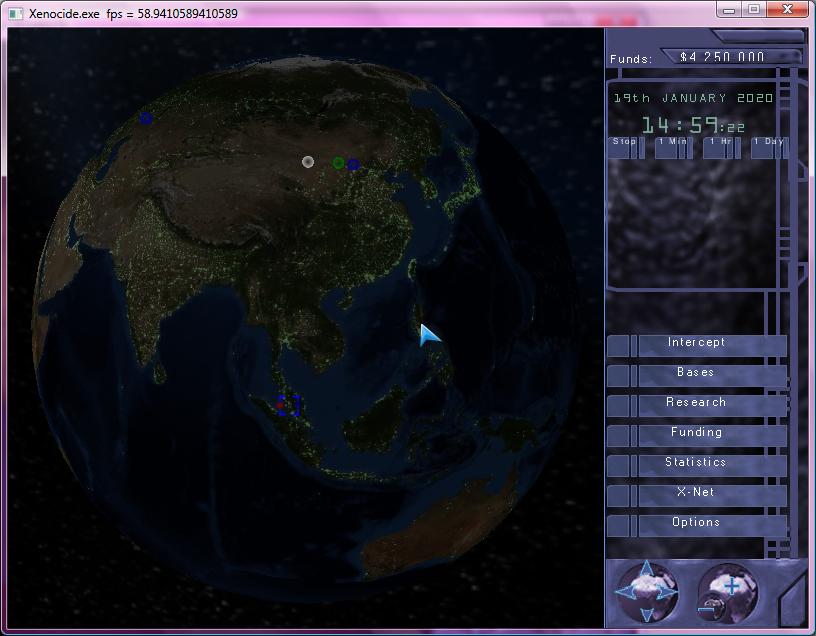Minimize the Xenocide.exe window
Image resolution: width=816 pixels, height=636 pixels.
729,10
